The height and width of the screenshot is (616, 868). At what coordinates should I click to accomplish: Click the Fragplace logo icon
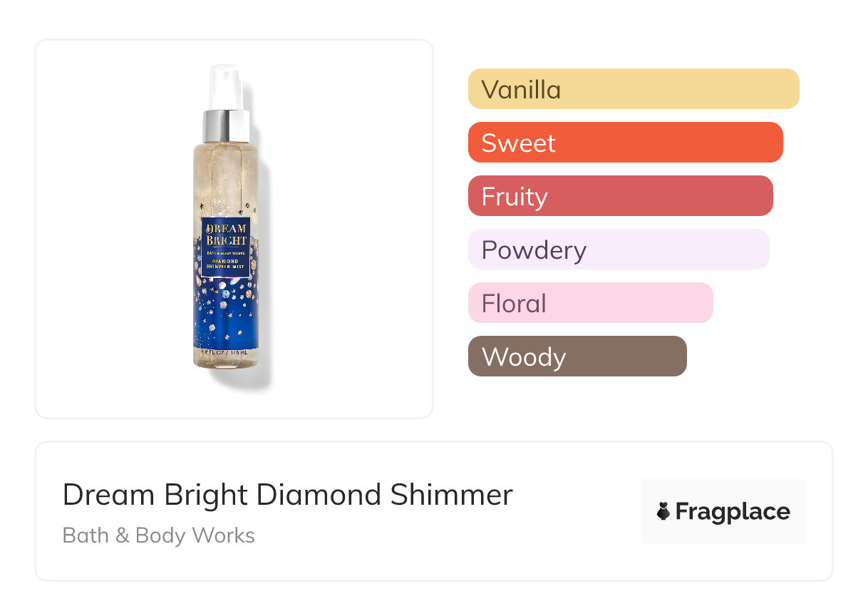pos(663,511)
